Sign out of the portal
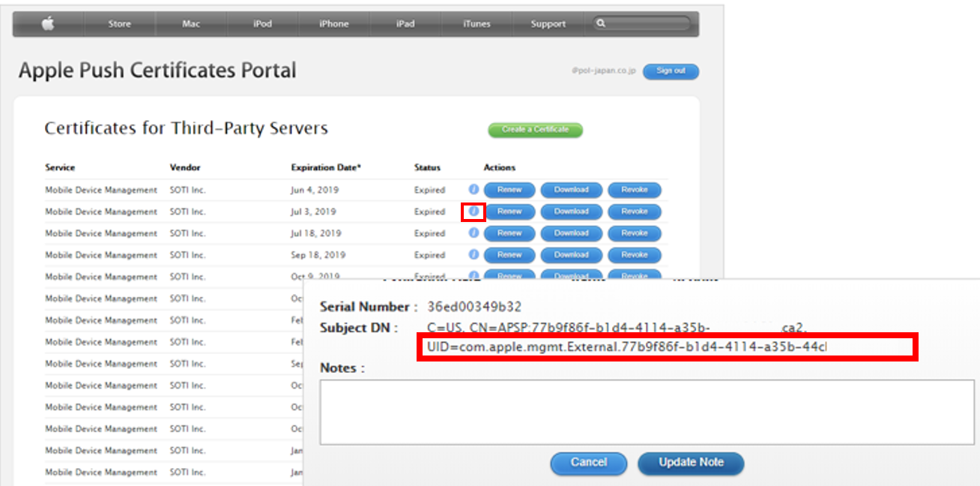Image resolution: width=980 pixels, height=486 pixels. tap(671, 71)
